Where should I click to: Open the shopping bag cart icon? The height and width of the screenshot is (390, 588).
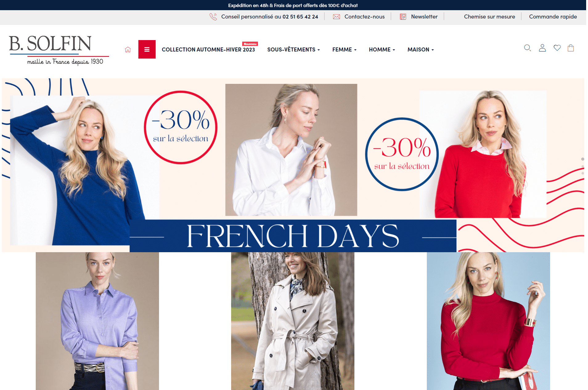[571, 48]
